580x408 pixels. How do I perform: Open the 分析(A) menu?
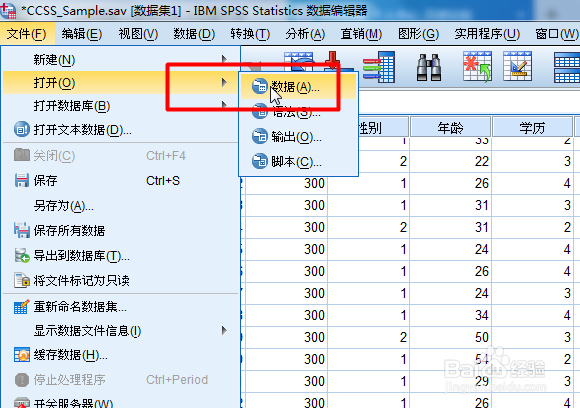click(305, 34)
